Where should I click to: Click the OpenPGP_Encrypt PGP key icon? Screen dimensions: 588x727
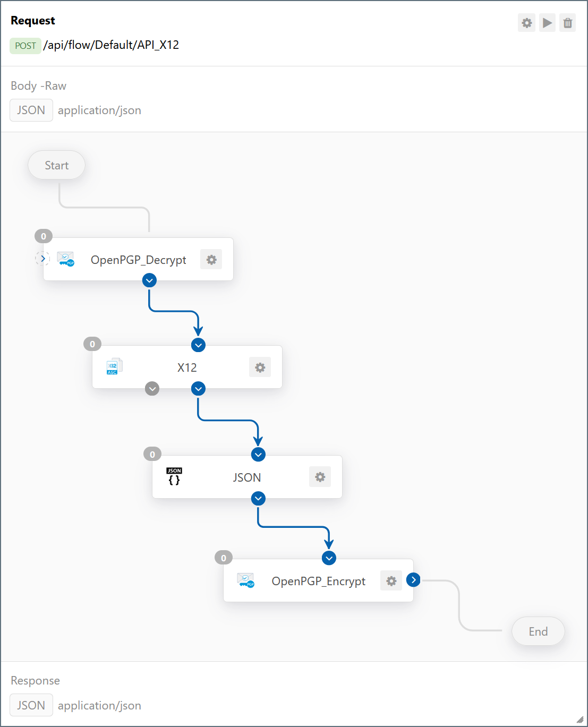[246, 580]
